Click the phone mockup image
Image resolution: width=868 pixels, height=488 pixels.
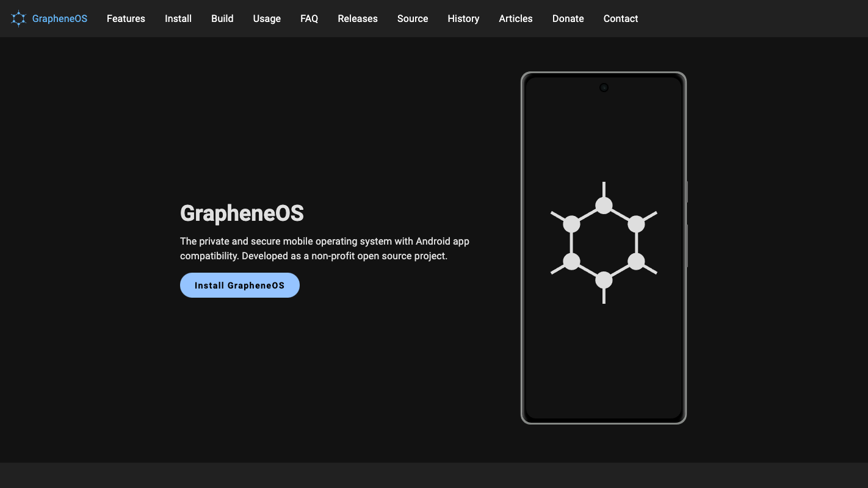click(x=604, y=248)
